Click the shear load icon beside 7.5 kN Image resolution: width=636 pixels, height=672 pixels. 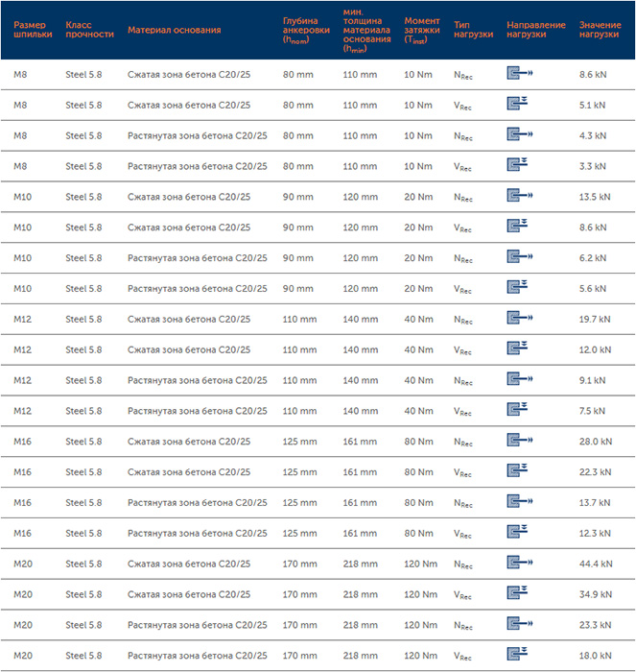coord(518,411)
